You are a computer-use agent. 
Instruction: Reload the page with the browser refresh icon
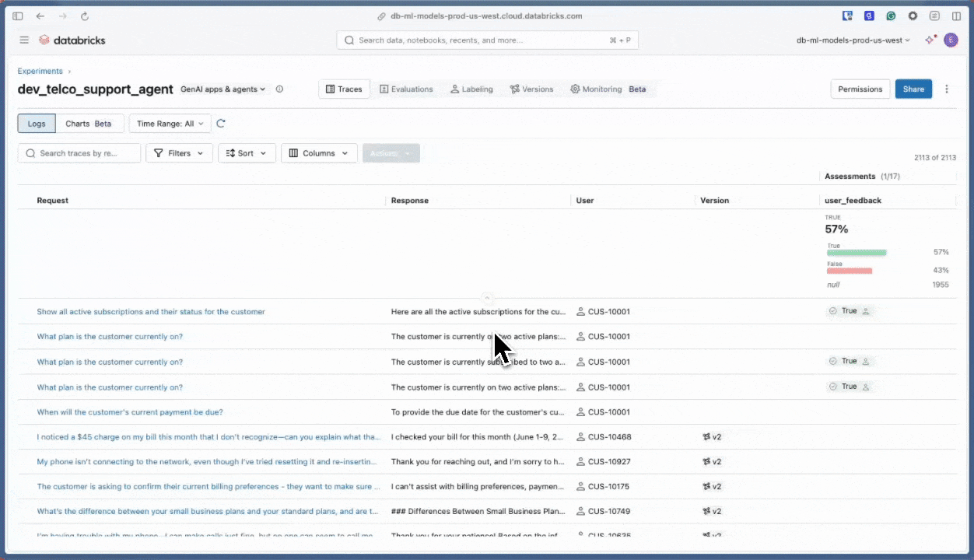(x=85, y=16)
